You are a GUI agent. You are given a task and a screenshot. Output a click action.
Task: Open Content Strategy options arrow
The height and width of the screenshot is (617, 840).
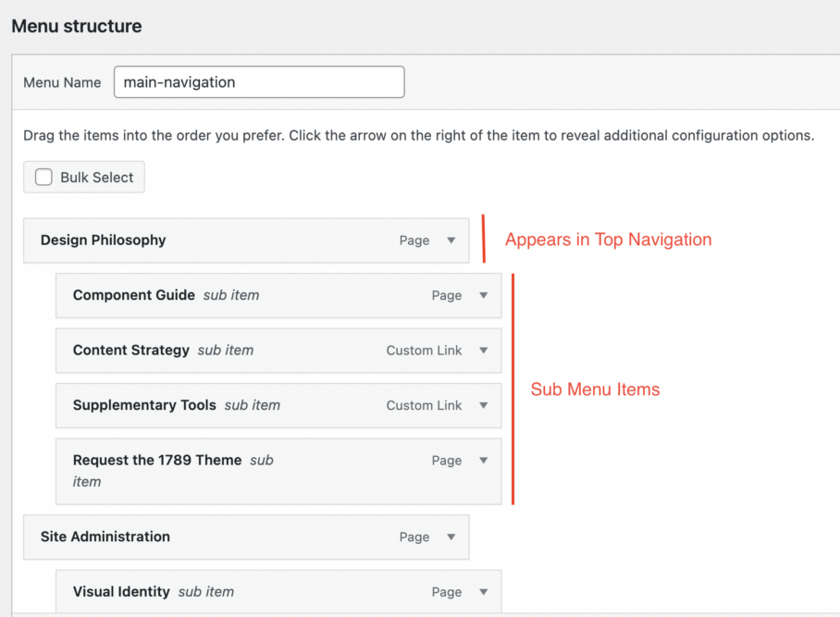click(x=483, y=351)
